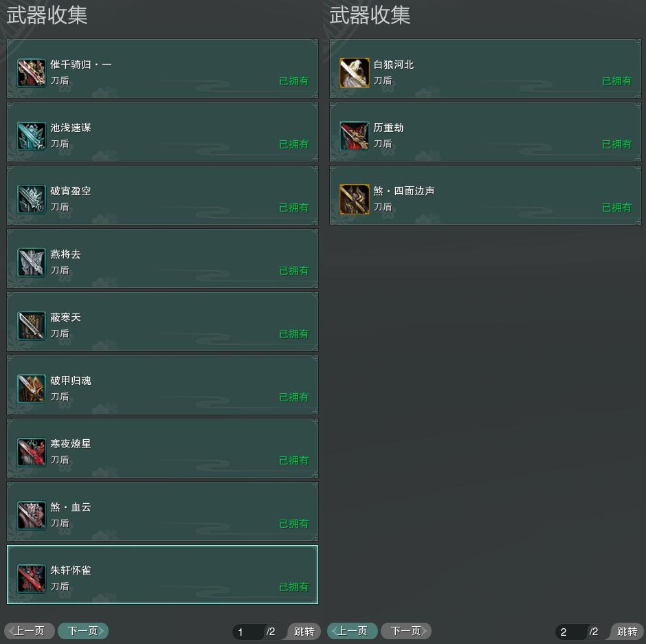Click the 催千骑归·一 weapon icon
This screenshot has width=646, height=644.
pos(32,73)
